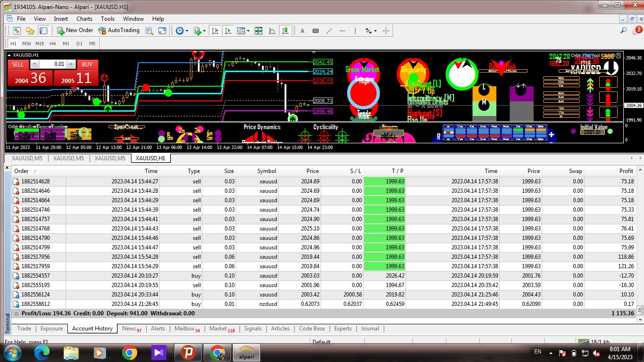The height and width of the screenshot is (362, 644).
Task: Switch chart to H4 timeframe
Action: point(53,44)
